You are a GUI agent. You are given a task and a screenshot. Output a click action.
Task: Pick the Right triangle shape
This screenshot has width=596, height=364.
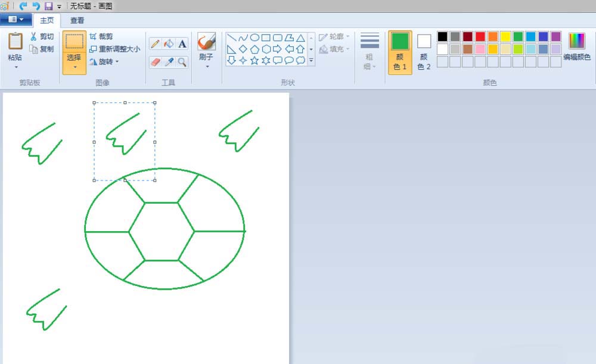click(x=231, y=49)
